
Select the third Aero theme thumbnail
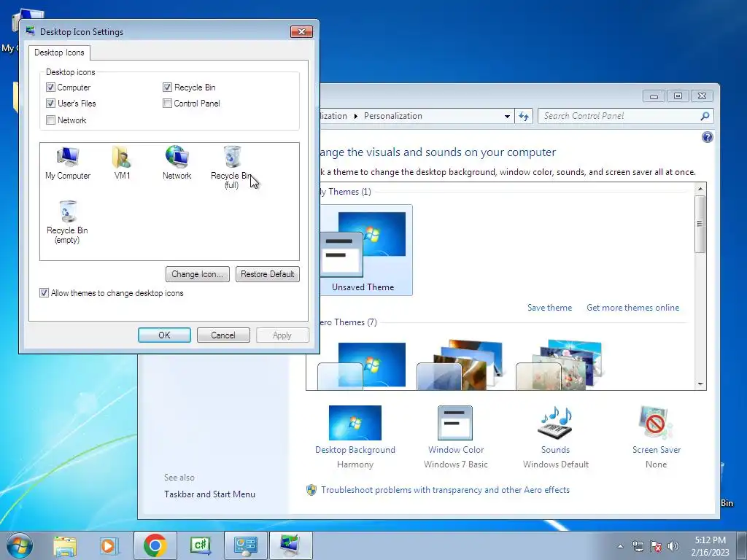pyautogui.click(x=560, y=365)
